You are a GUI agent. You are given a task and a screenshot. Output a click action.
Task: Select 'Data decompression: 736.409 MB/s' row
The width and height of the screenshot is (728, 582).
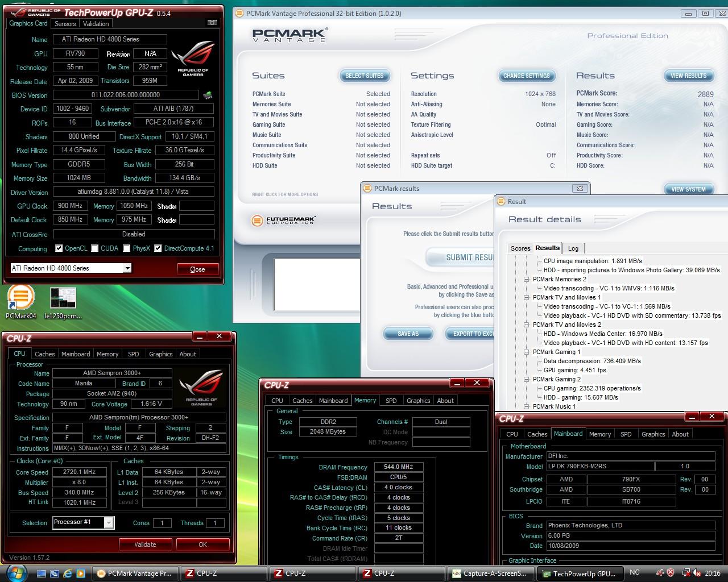point(592,361)
